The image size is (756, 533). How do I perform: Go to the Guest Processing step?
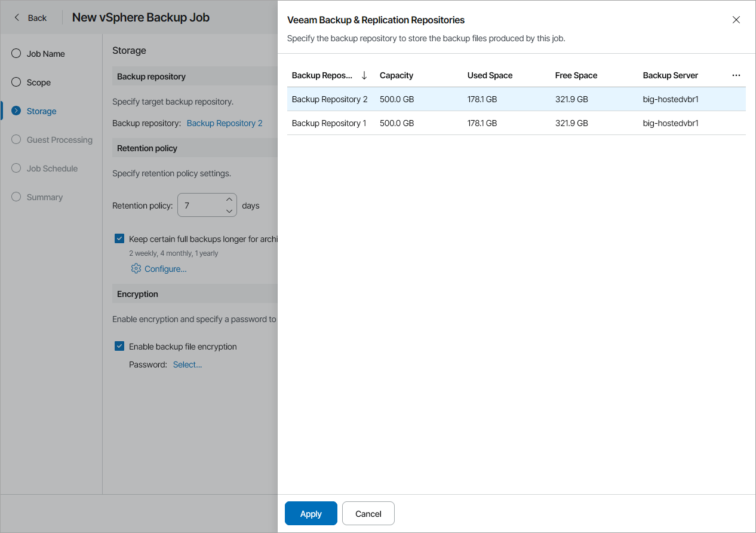(16, 139)
